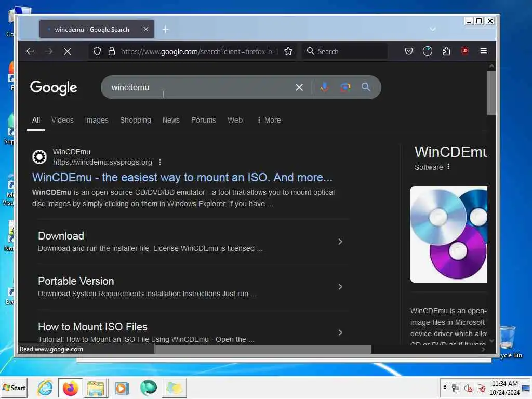Switch to News results tab
532x399 pixels.
pos(171,120)
